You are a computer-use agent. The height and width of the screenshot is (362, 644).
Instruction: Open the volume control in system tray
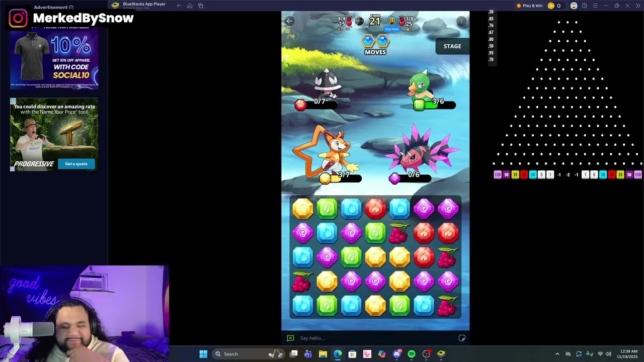pos(608,354)
